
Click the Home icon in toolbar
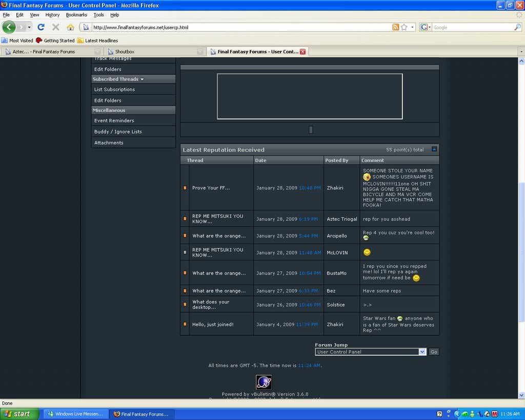pos(70,27)
